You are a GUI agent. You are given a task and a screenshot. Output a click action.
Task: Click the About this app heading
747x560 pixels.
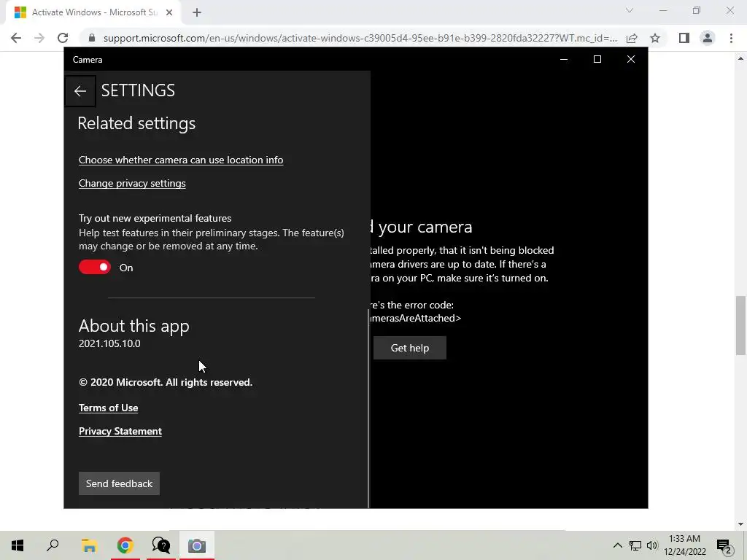(134, 326)
